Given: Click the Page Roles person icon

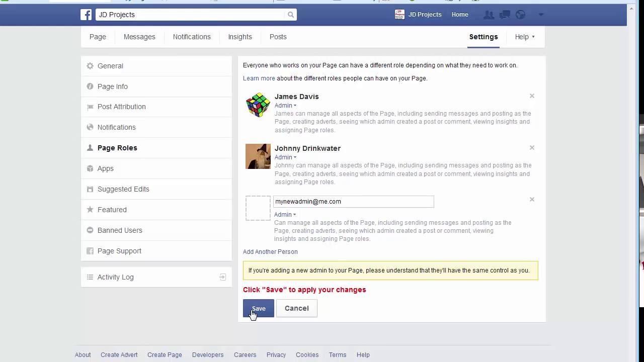Looking at the screenshot, I should (x=90, y=148).
